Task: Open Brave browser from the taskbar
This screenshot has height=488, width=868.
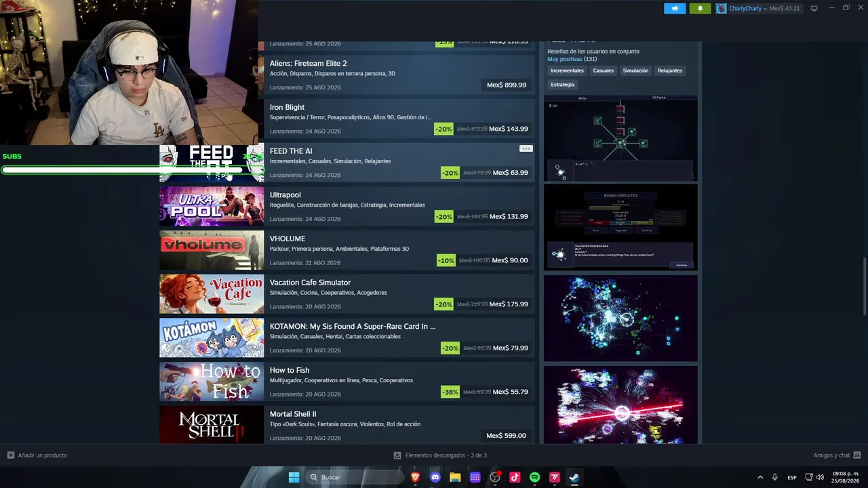Action: click(x=416, y=477)
